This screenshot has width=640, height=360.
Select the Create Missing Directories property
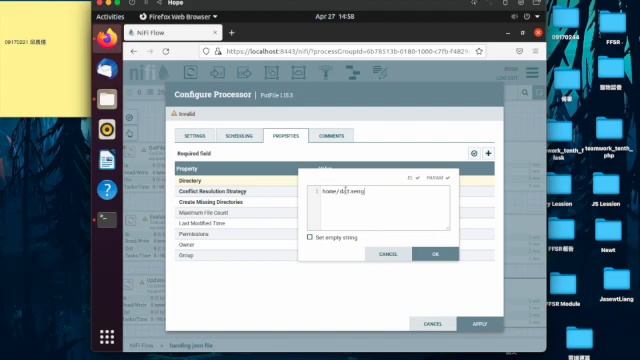237,202
